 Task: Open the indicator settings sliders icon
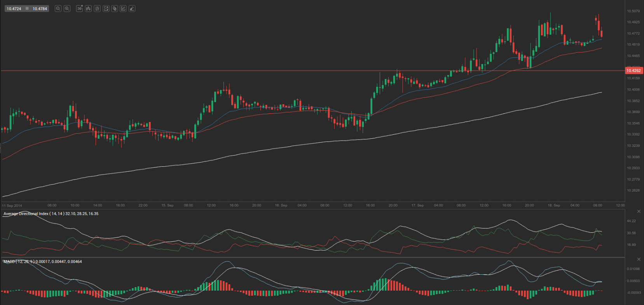coord(97,9)
